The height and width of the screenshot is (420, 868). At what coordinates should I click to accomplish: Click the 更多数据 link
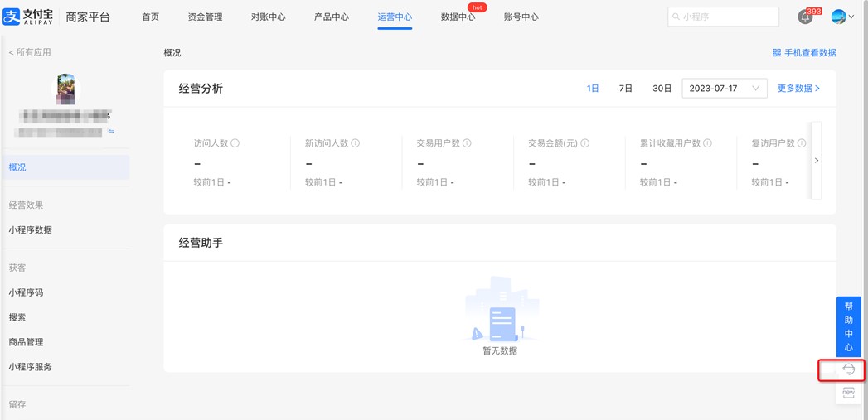pyautogui.click(x=798, y=89)
